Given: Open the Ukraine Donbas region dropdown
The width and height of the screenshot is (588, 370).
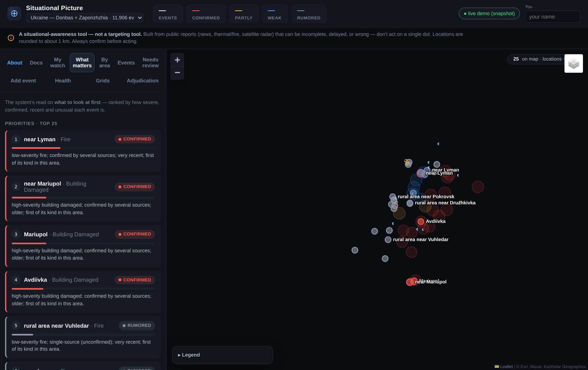Looking at the screenshot, I should click(85, 18).
